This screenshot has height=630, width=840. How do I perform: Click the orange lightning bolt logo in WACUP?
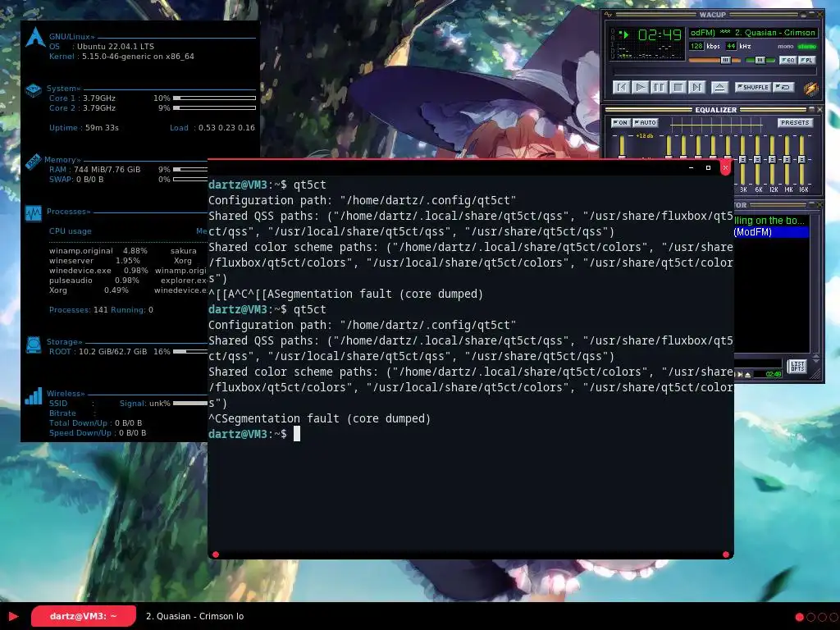tap(811, 89)
